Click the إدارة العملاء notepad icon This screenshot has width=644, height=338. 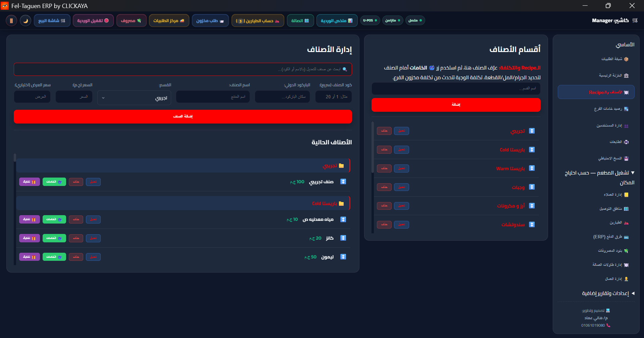tap(626, 195)
